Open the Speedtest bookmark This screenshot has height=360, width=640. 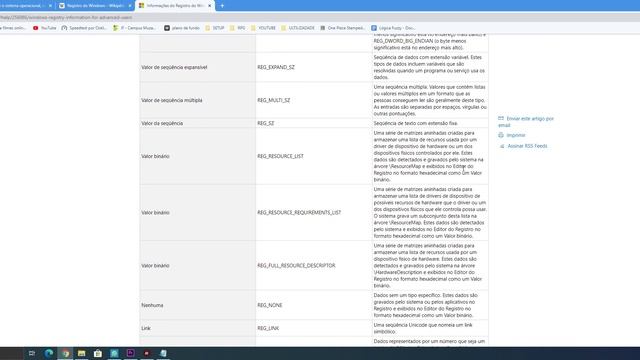84,28
